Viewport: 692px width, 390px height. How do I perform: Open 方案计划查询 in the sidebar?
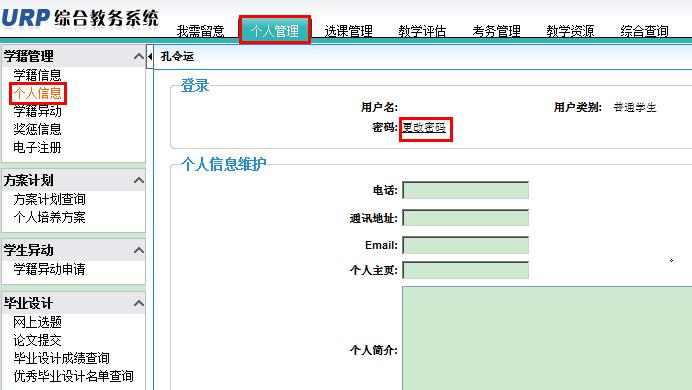49,199
